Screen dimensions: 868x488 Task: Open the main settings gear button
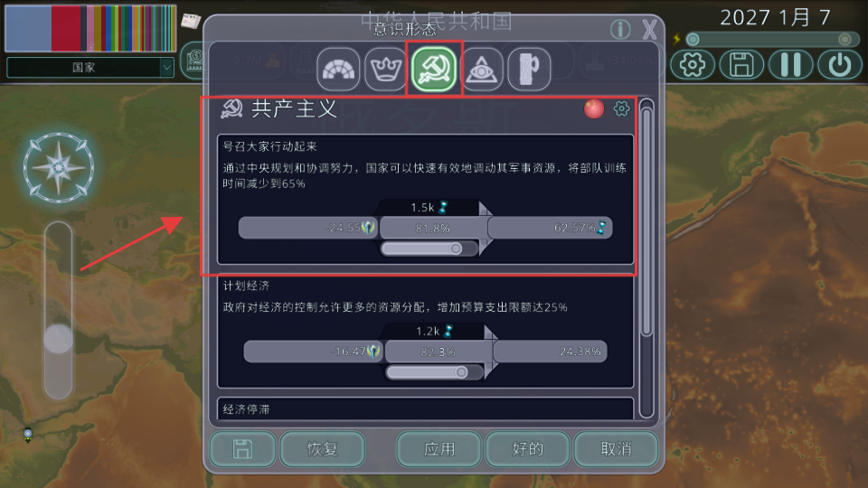[x=692, y=65]
